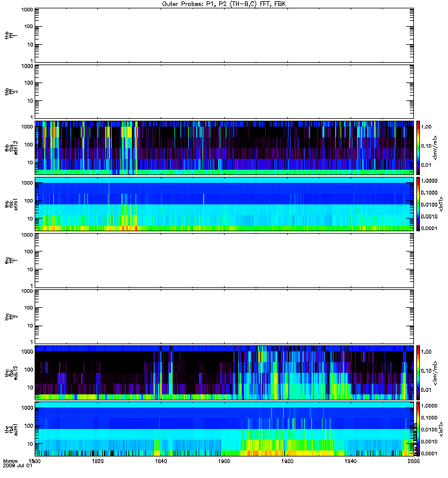448x478 pixels.
Task: Click the '0.1000' tick on thc scm1 color bar
Action: click(429, 418)
